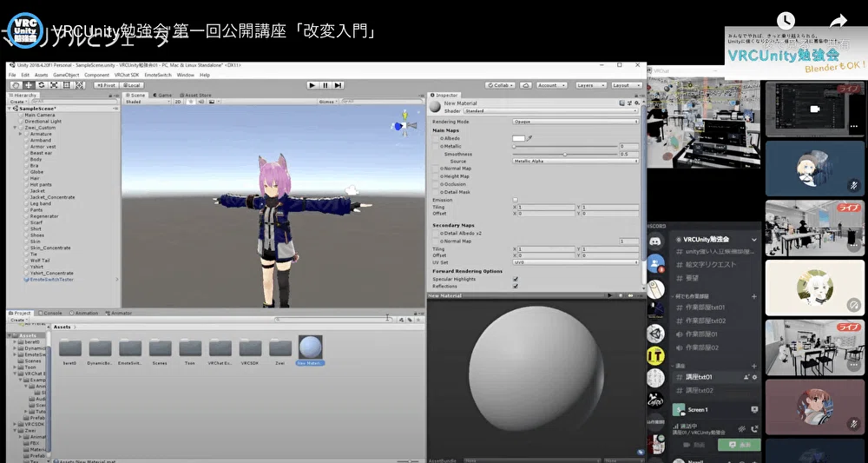The width and height of the screenshot is (868, 463).
Task: Select the Zwei folder in Assets grid
Action: (x=280, y=351)
